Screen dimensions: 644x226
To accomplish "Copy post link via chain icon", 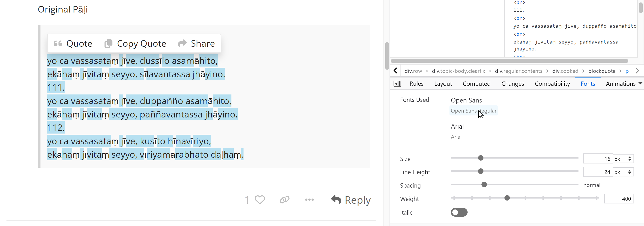I will [x=284, y=199].
